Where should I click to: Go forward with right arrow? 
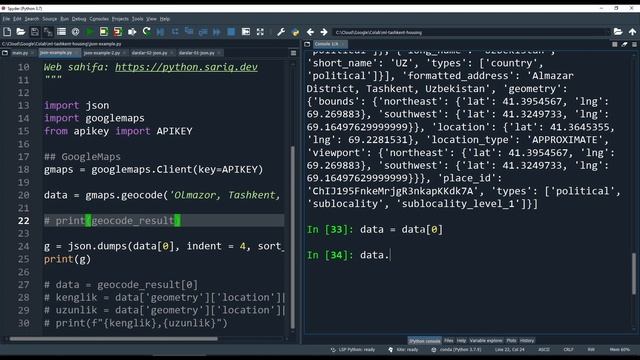point(324,32)
